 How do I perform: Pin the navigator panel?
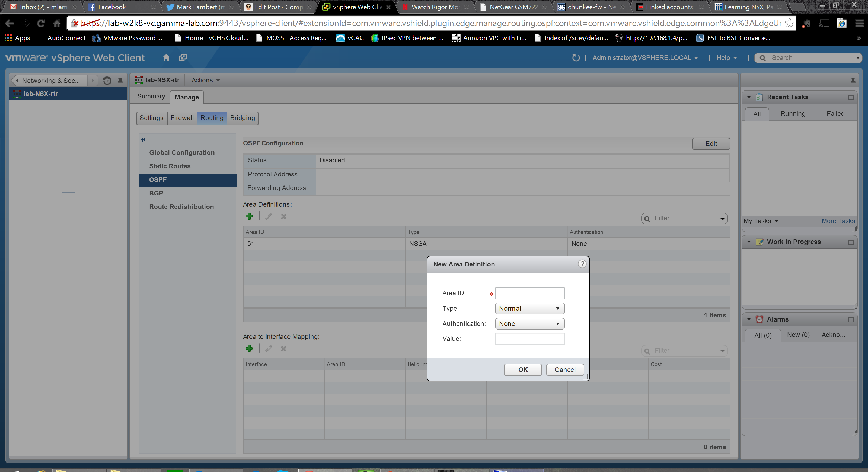tap(120, 81)
